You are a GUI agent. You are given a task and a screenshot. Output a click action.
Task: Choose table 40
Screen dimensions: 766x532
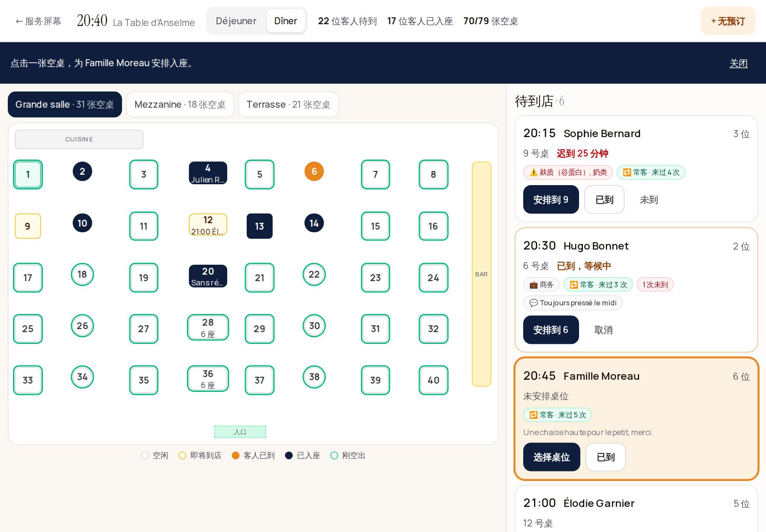[433, 380]
